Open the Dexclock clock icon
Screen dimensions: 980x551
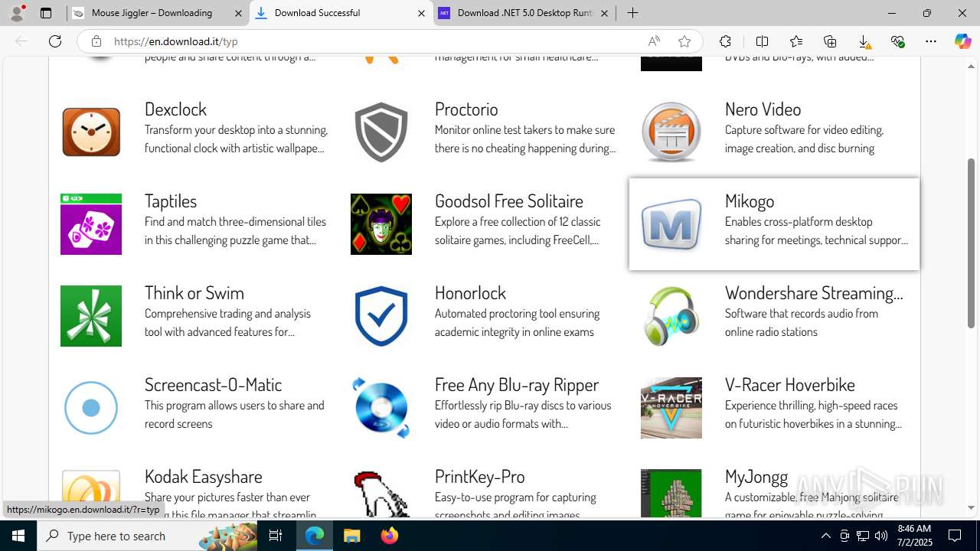pyautogui.click(x=91, y=132)
